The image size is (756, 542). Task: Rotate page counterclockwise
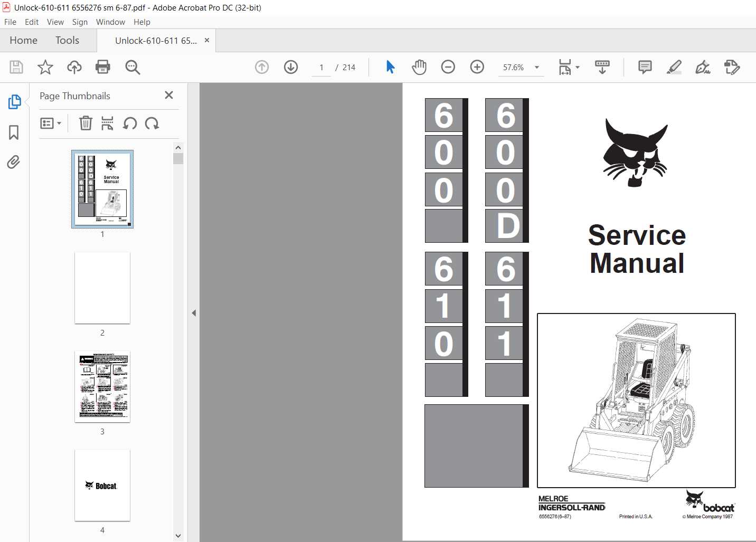tap(130, 123)
